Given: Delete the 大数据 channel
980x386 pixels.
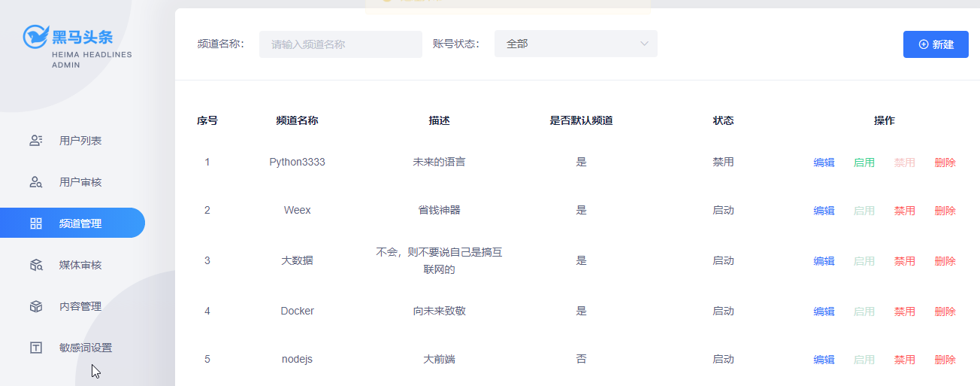Looking at the screenshot, I should [x=945, y=261].
